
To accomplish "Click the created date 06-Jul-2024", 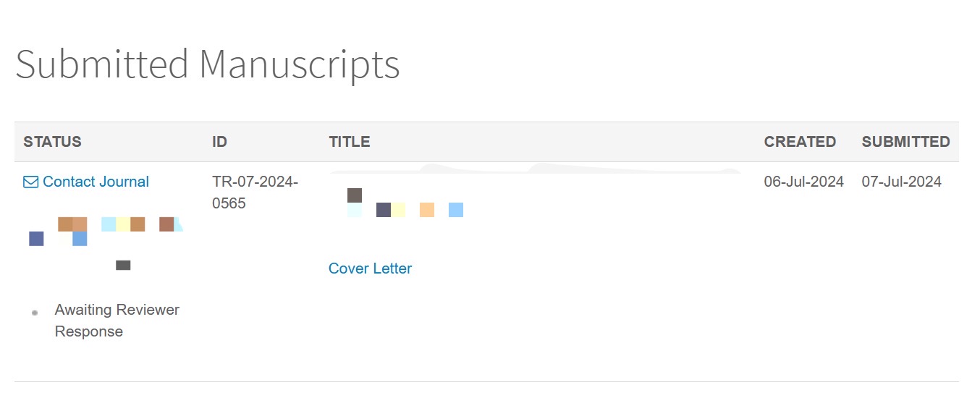I will (804, 182).
